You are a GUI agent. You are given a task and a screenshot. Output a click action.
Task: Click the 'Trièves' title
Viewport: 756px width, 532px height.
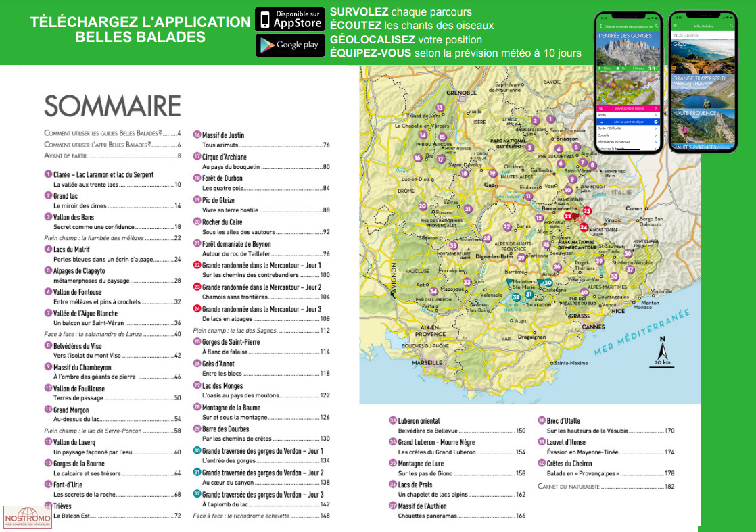(63, 506)
